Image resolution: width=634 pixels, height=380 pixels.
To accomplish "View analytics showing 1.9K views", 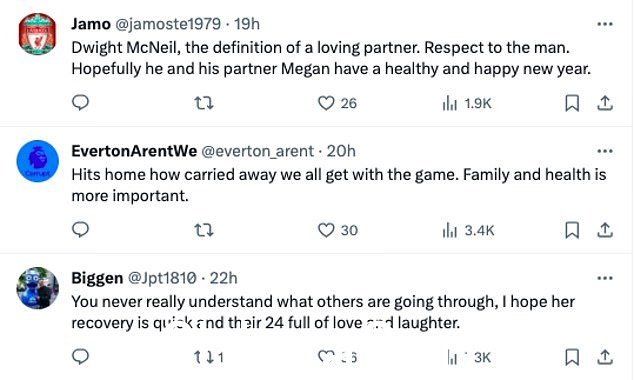I will click(467, 103).
